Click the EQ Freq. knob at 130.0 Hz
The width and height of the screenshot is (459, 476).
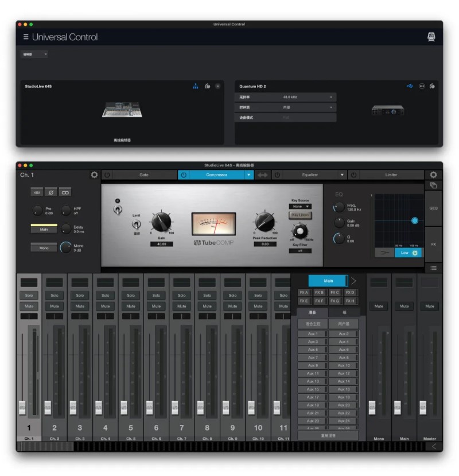[x=339, y=207]
